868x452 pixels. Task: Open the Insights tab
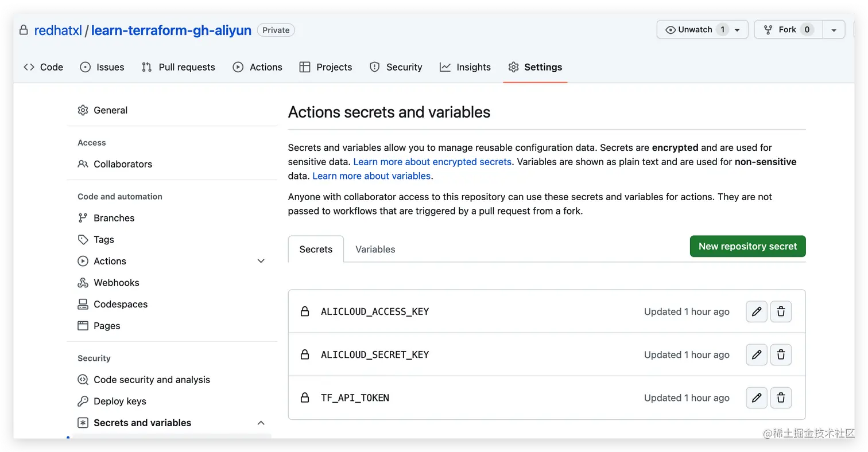(x=466, y=67)
